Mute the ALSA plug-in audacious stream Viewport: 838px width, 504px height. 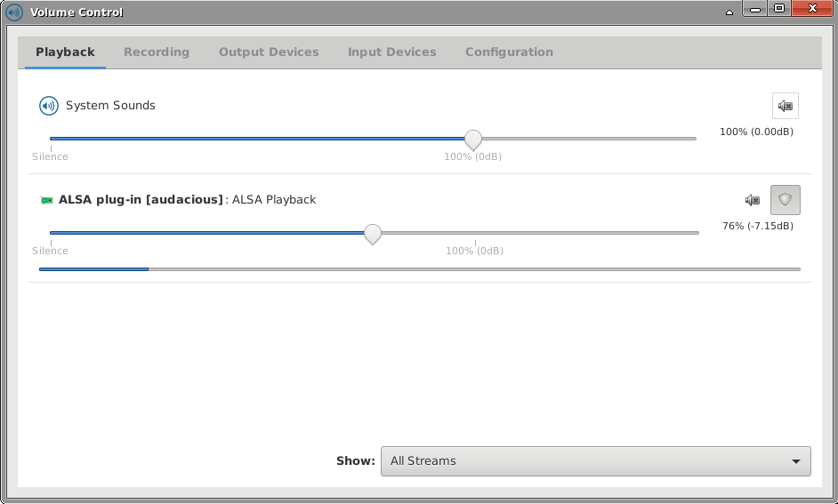click(753, 200)
